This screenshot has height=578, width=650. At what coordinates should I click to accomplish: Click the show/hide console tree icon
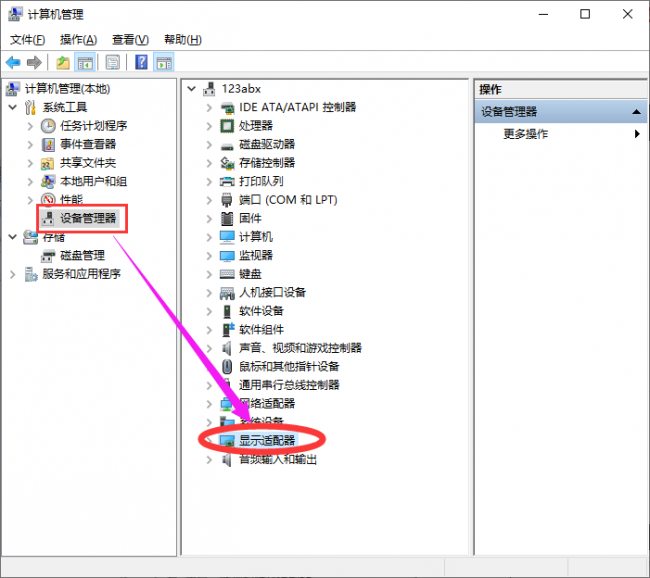tap(85, 63)
